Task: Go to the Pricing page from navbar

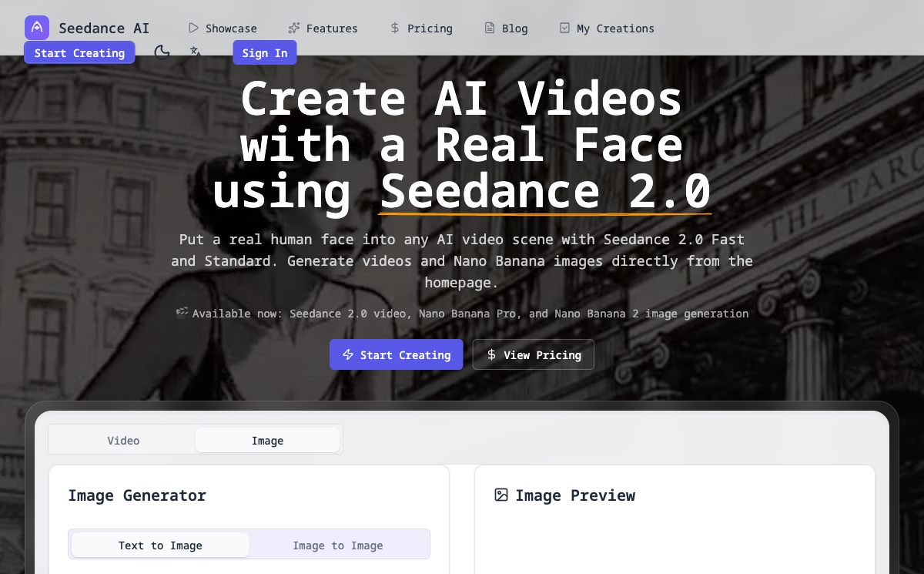Action: (x=421, y=28)
